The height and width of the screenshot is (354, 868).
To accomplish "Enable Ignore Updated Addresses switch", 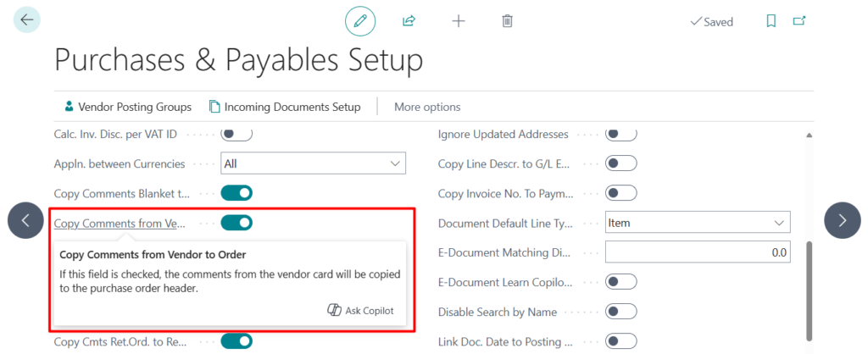I will tap(621, 134).
